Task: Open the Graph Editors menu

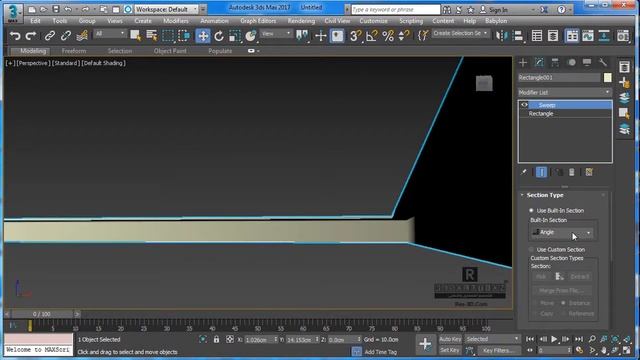Action: tap(258, 21)
